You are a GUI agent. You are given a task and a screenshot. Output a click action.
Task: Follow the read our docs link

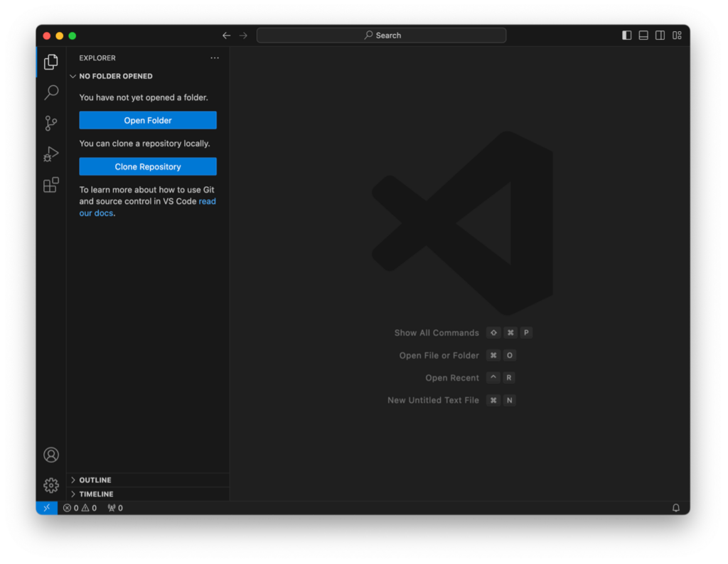pos(207,201)
